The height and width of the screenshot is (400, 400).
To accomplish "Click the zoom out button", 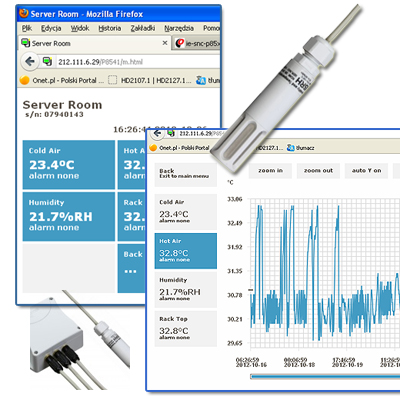I will pyautogui.click(x=318, y=171).
